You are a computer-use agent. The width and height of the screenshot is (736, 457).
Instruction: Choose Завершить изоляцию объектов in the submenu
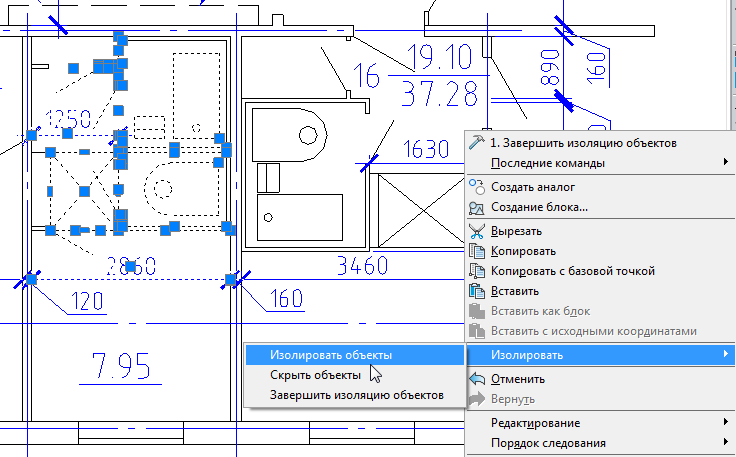point(355,395)
